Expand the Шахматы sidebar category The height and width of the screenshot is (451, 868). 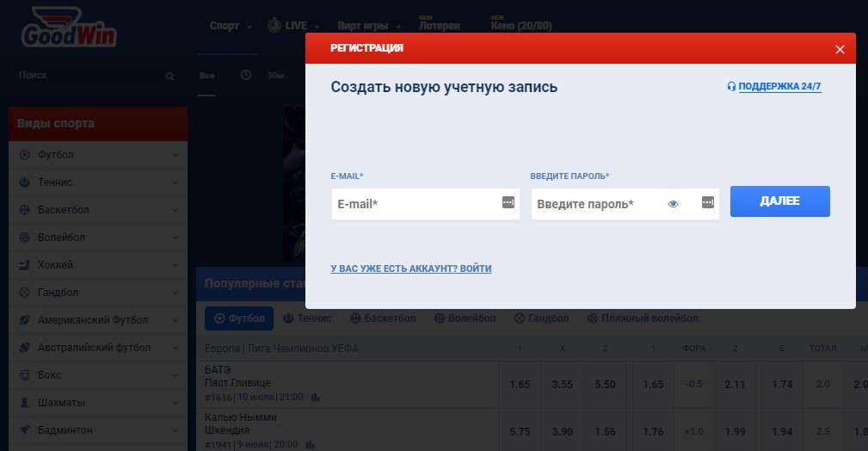175,402
